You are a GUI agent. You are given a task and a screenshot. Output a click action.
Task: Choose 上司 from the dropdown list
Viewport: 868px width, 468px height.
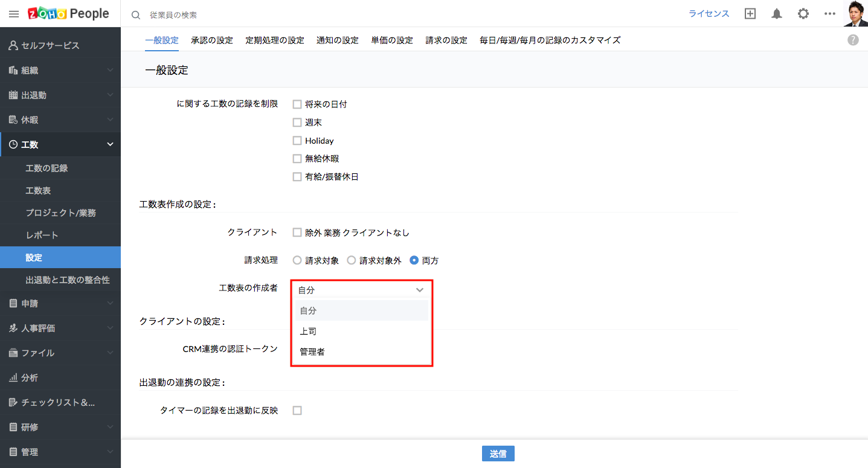[308, 331]
